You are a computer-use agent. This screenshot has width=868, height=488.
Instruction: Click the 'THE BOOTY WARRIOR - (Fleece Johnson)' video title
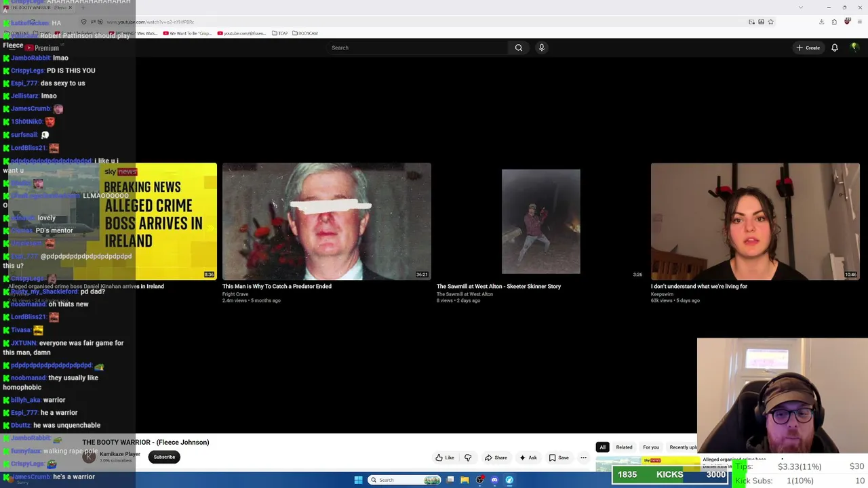(x=146, y=442)
